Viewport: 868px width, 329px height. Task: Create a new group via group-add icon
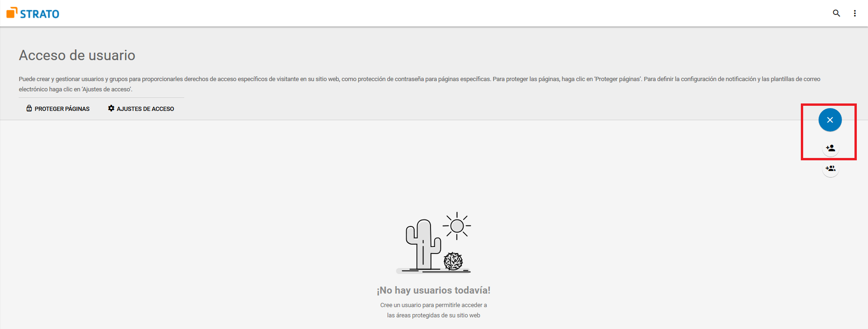[x=830, y=169]
